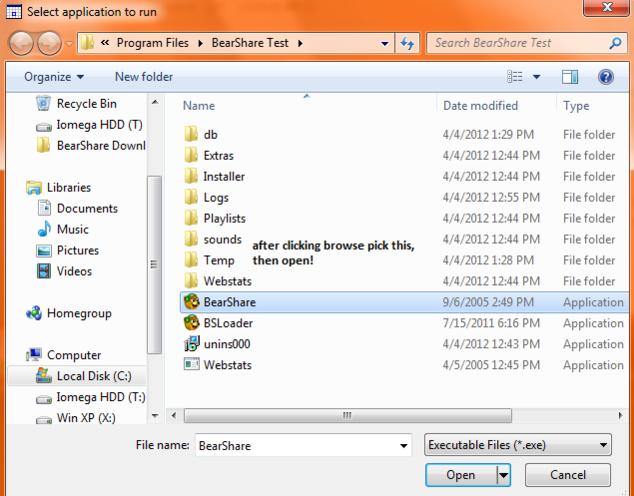Open the Logs folder icon

pos(191,197)
